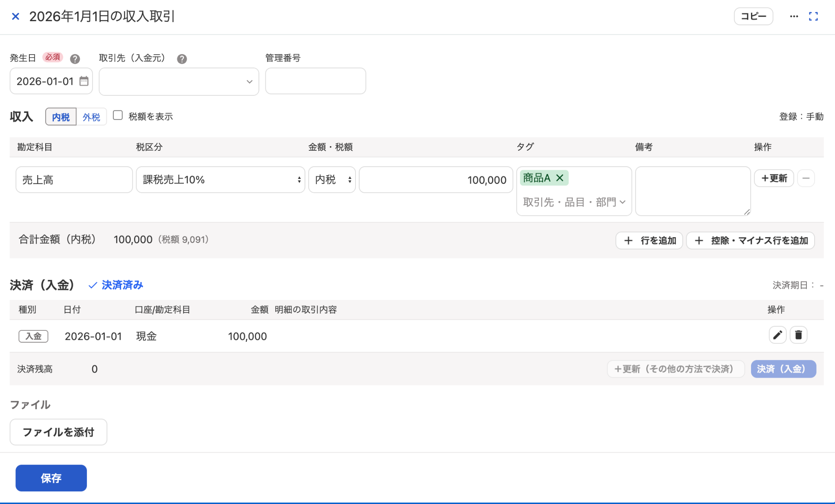The height and width of the screenshot is (504, 835).
Task: Click 決済（入金） button
Action: (x=783, y=369)
